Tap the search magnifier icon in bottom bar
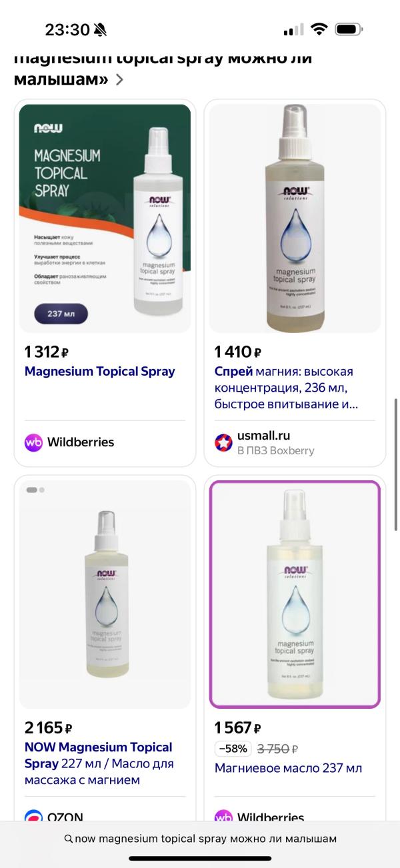 [69, 839]
